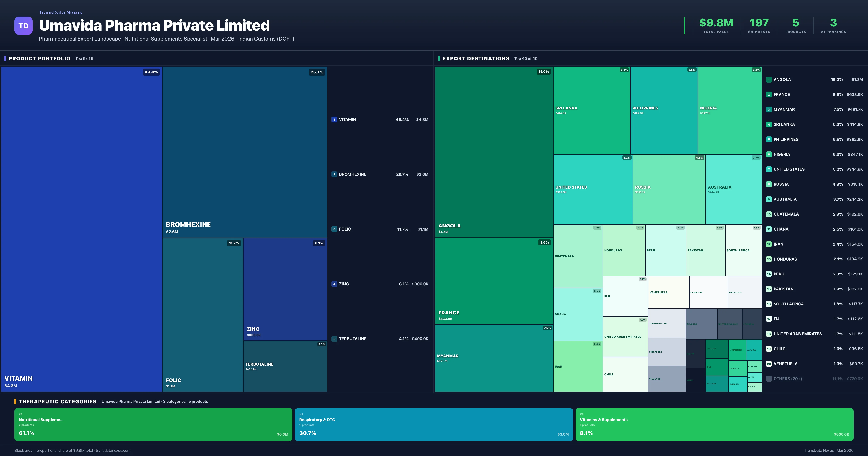Image resolution: width=868 pixels, height=456 pixels.
Task: Select the ANGOLA destination block
Action: point(494,152)
